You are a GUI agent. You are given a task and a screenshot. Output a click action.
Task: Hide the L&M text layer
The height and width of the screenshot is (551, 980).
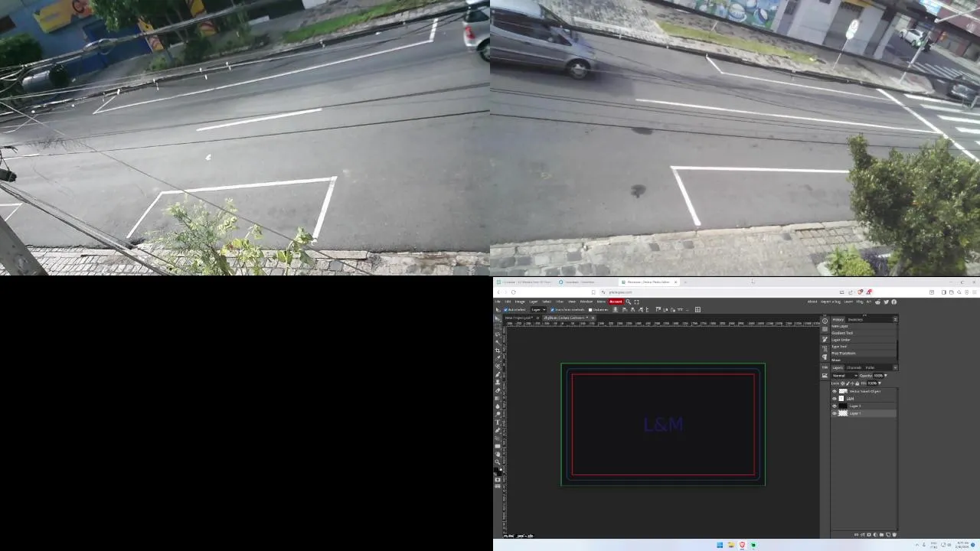[835, 399]
